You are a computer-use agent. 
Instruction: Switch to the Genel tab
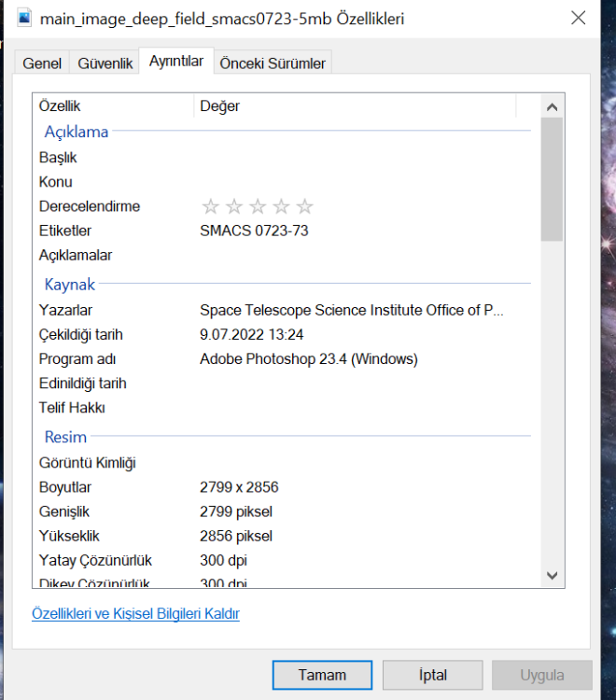click(42, 63)
